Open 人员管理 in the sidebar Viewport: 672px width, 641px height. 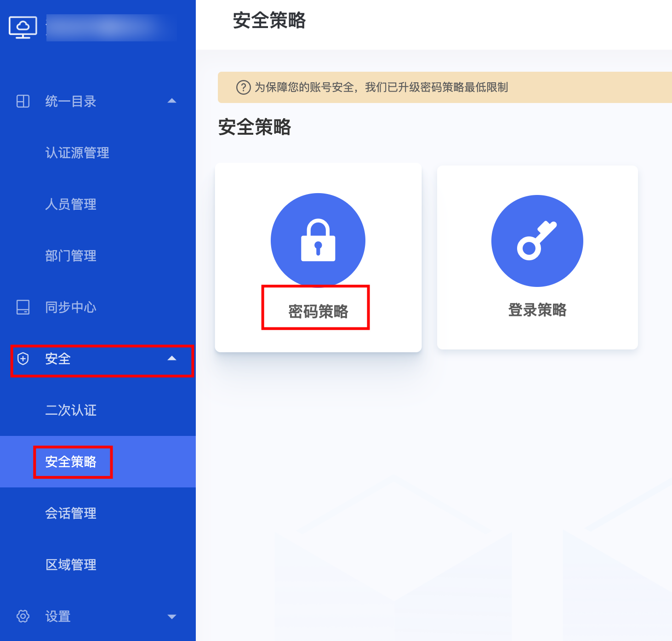(71, 204)
